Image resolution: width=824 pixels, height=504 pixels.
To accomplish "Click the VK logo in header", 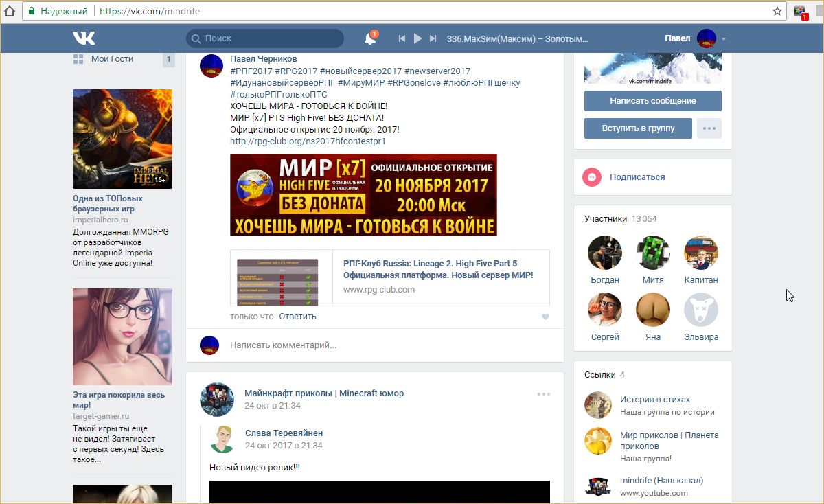I will coord(84,38).
